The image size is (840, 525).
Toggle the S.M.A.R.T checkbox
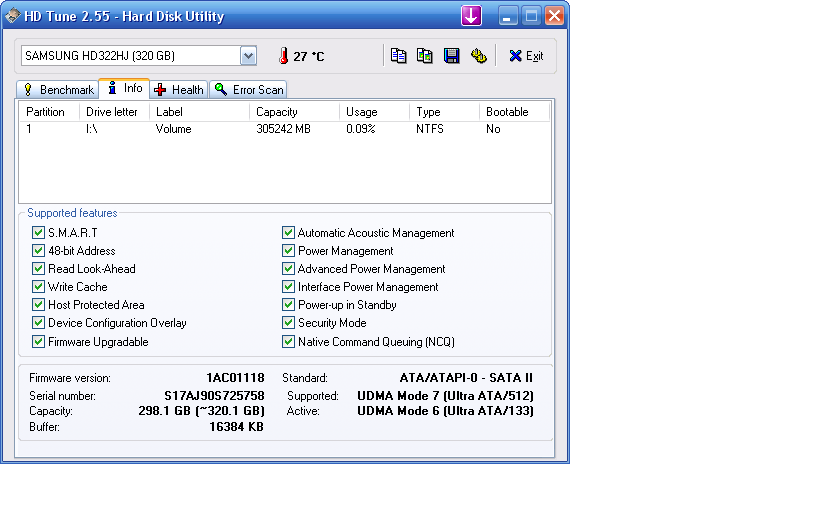coord(38,232)
